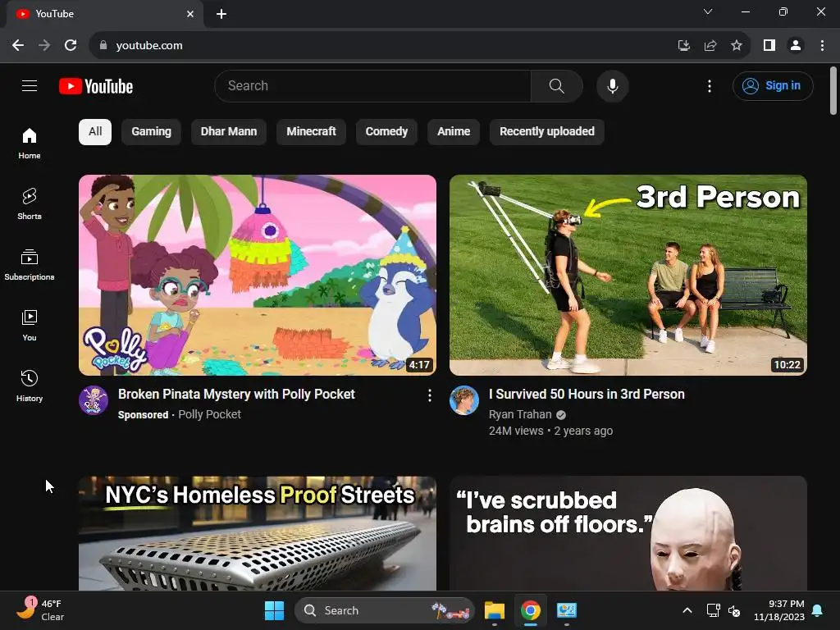
Task: Click the page vertical scrollbar
Action: click(833, 91)
